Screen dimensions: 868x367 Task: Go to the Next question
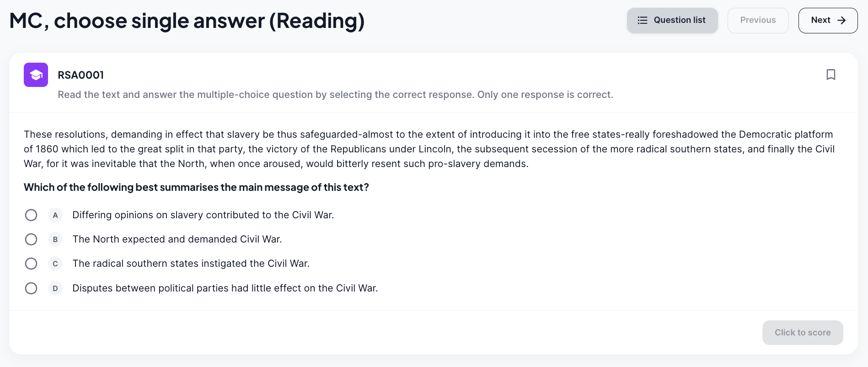tap(827, 20)
